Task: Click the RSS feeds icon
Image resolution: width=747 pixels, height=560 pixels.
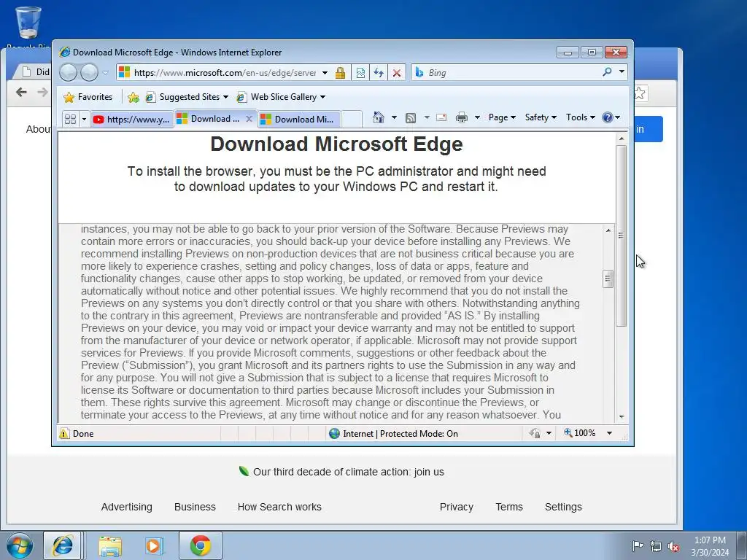Action: 411,117
